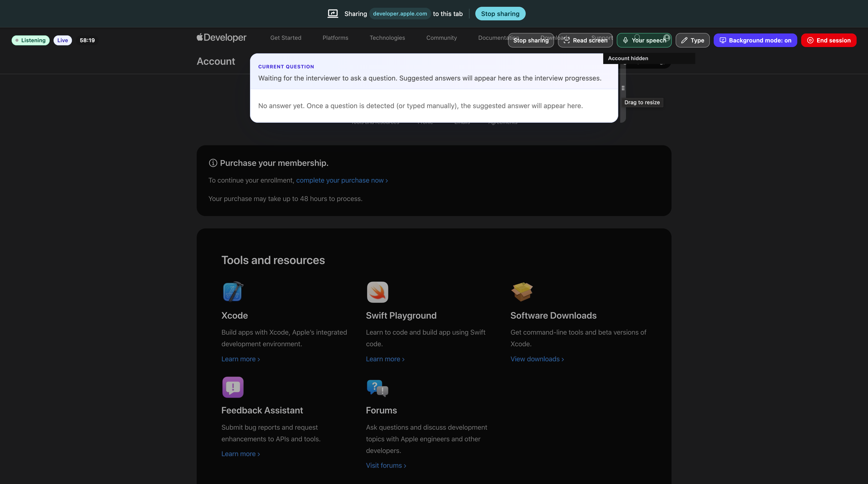
Task: Click the dotted drag handle beside answer panel
Action: click(623, 88)
